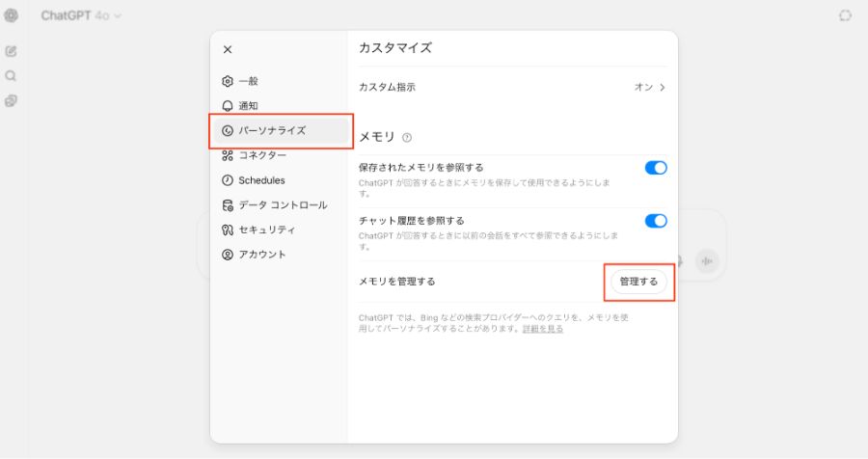
Task: Close the settings dialog with the X
Action: point(228,50)
